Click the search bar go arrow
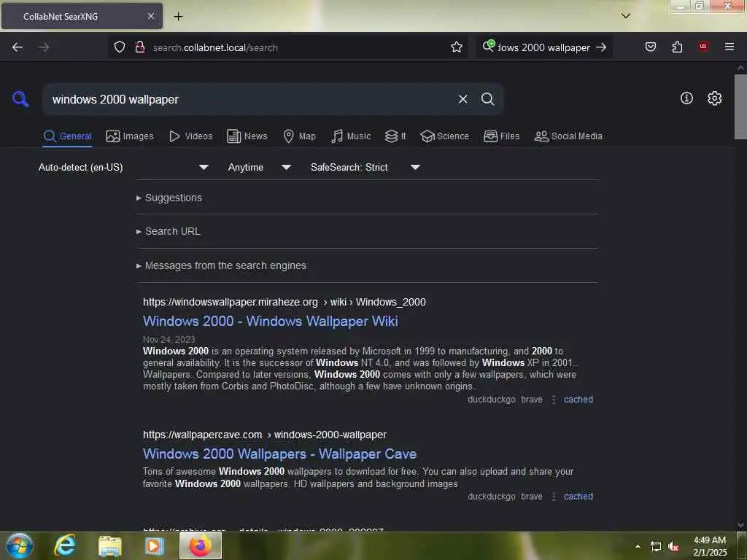 (601, 47)
